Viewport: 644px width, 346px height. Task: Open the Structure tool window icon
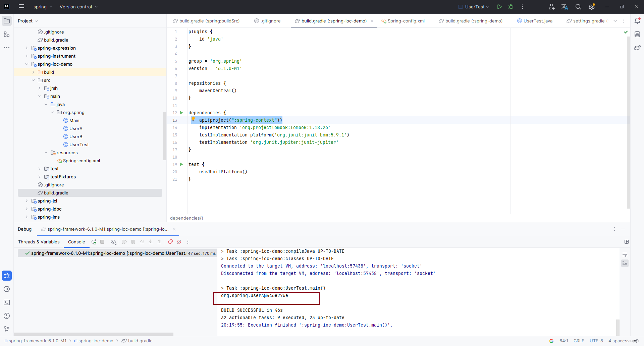[7, 34]
